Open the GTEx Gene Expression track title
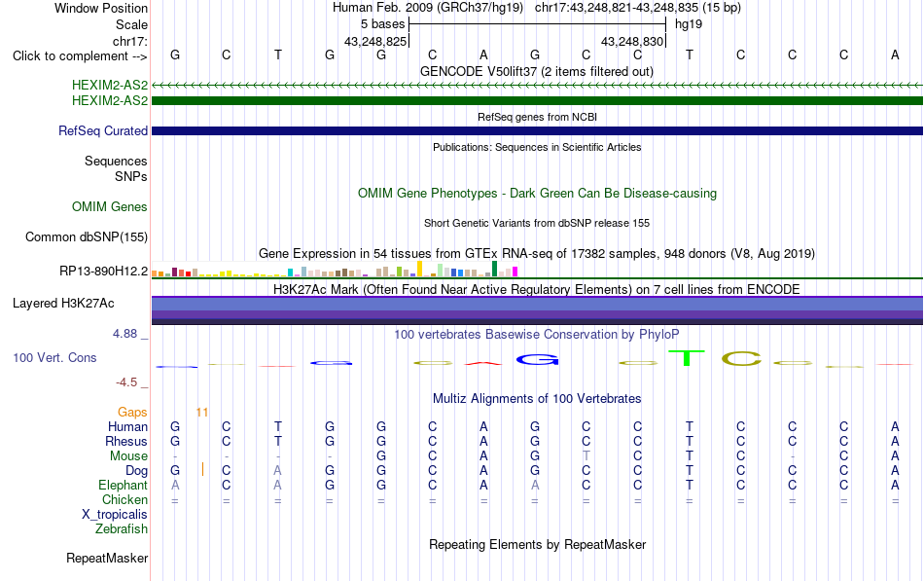 pyautogui.click(x=537, y=254)
